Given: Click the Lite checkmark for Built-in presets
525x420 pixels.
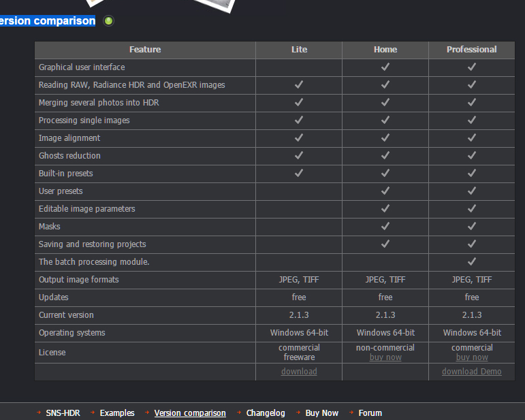Looking at the screenshot, I should click(299, 174).
